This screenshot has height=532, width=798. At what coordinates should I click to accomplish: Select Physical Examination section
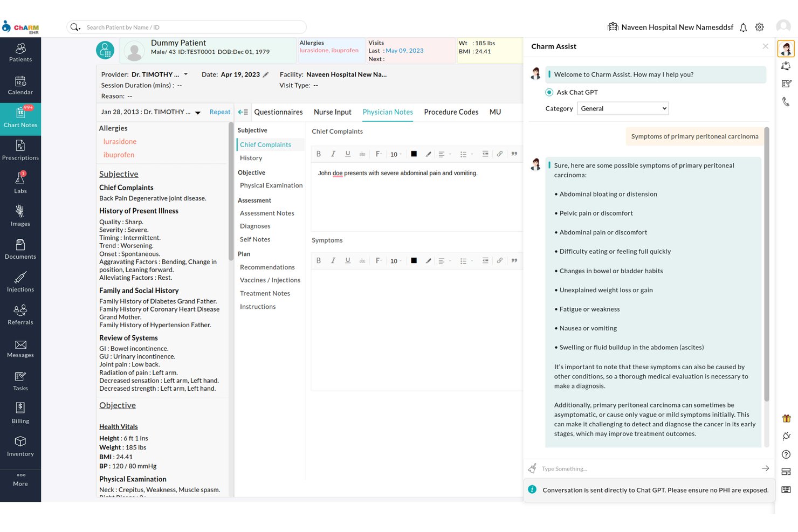coord(271,185)
